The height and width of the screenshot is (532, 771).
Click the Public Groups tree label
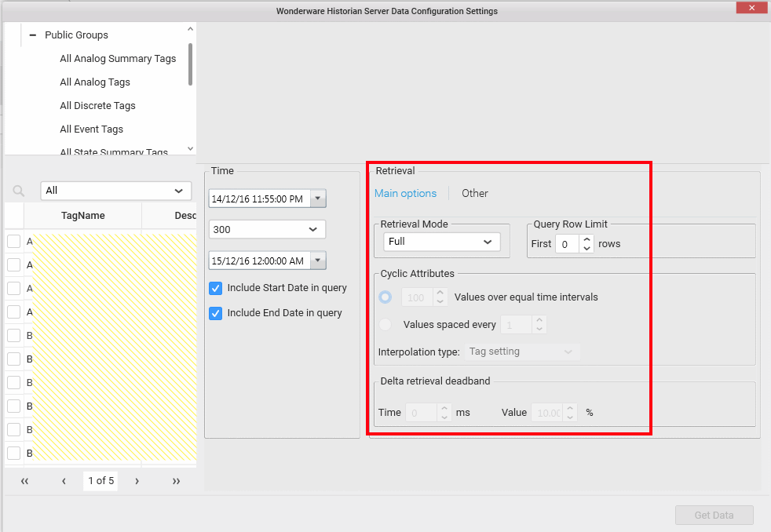point(76,35)
